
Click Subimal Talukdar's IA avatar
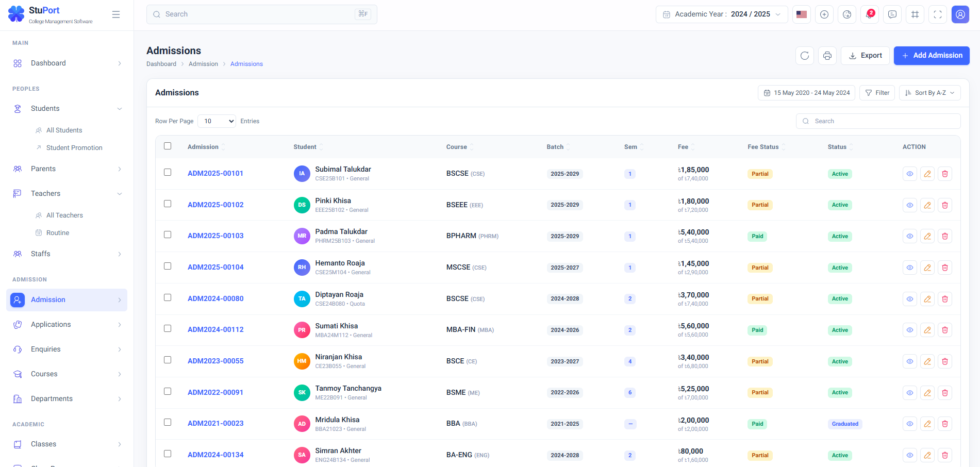click(302, 174)
